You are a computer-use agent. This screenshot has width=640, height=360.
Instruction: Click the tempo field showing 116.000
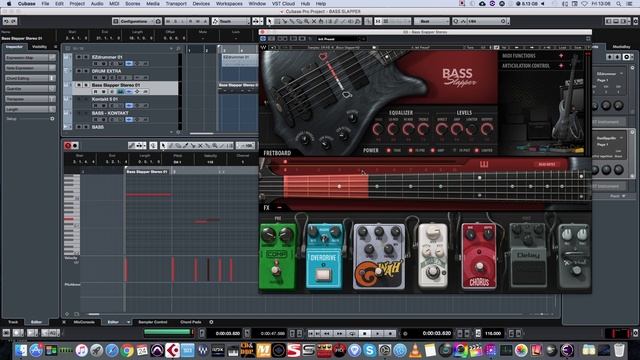click(493, 333)
